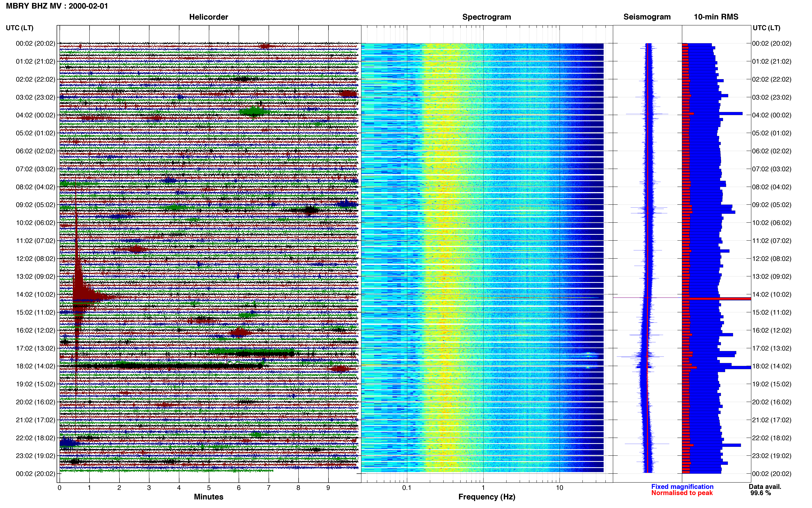Click left time label '09:02 (05:02)'
This screenshot has height=508, width=812.
pyautogui.click(x=35, y=205)
